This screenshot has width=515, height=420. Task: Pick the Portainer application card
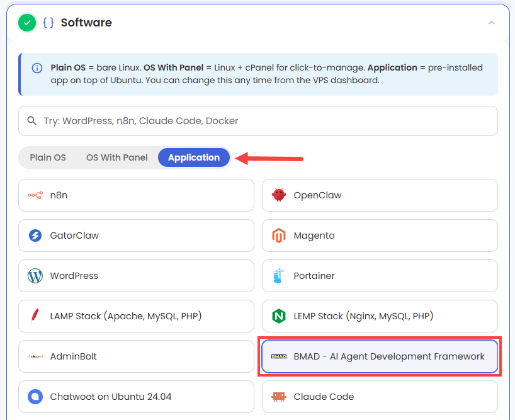click(380, 276)
